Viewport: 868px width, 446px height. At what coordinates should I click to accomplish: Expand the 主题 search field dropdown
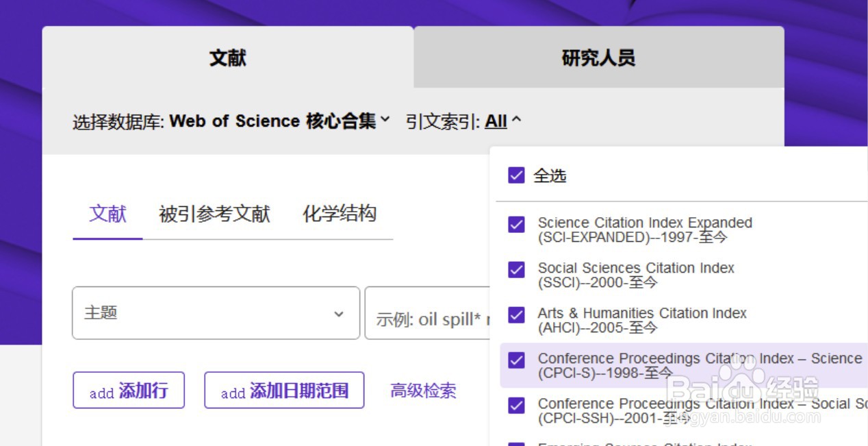click(216, 313)
